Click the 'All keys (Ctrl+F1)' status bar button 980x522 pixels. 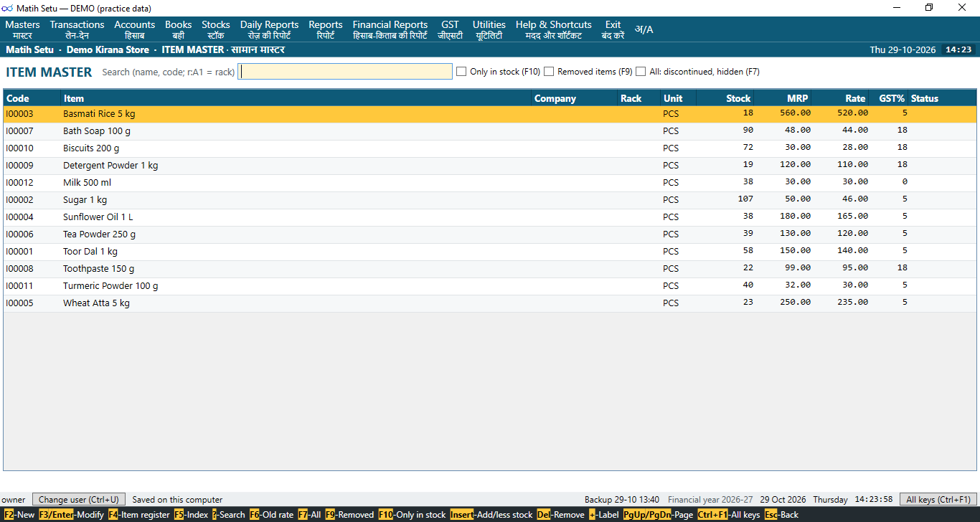click(938, 500)
